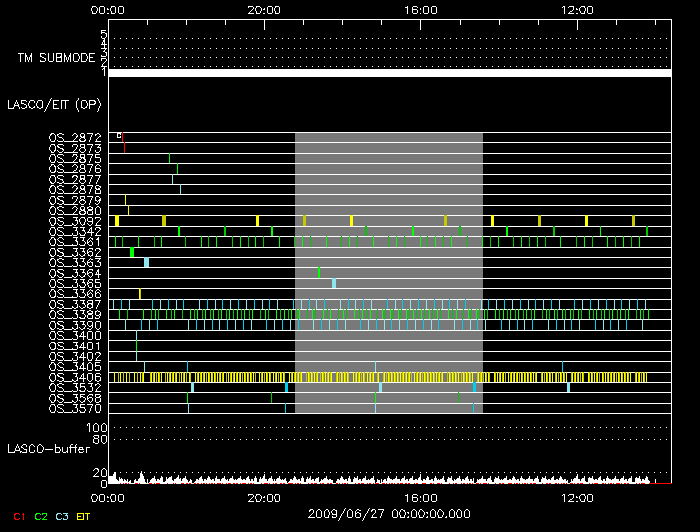700x532 pixels.
Task: Select the OS_3406 row label
Action: pyautogui.click(x=75, y=377)
